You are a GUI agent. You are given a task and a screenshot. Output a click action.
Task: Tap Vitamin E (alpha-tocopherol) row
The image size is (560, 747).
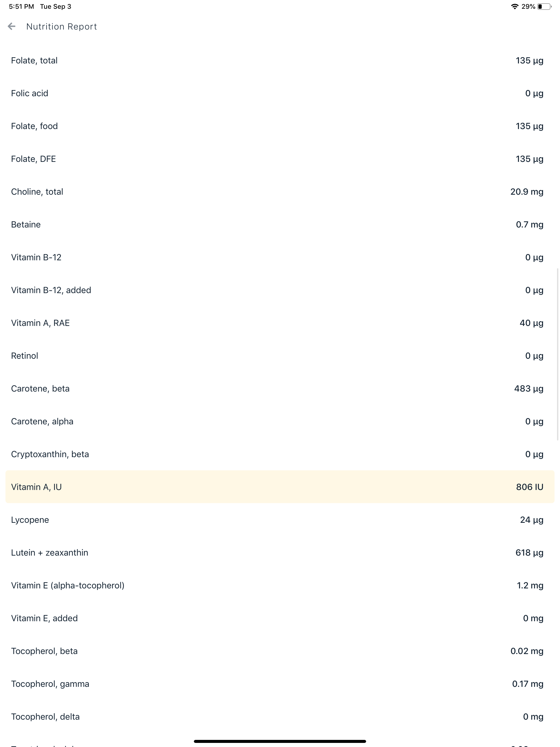point(280,585)
